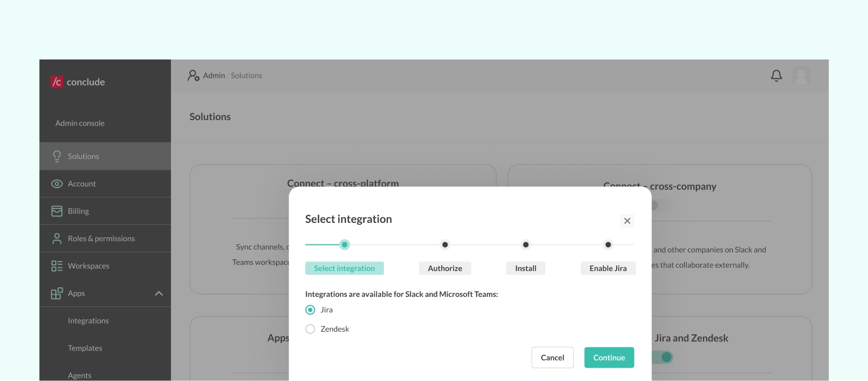
Task: Click the Apps grid icon
Action: 57,294
